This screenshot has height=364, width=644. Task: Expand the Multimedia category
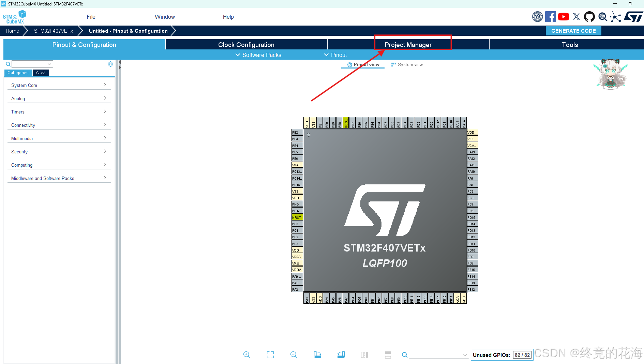pyautogui.click(x=59, y=138)
